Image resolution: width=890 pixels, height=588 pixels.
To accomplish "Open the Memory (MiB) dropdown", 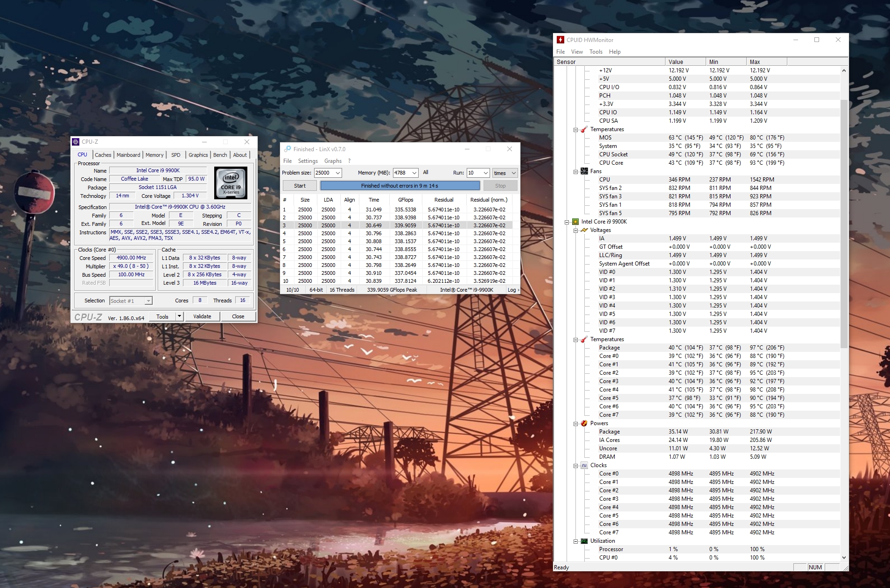I will point(414,173).
